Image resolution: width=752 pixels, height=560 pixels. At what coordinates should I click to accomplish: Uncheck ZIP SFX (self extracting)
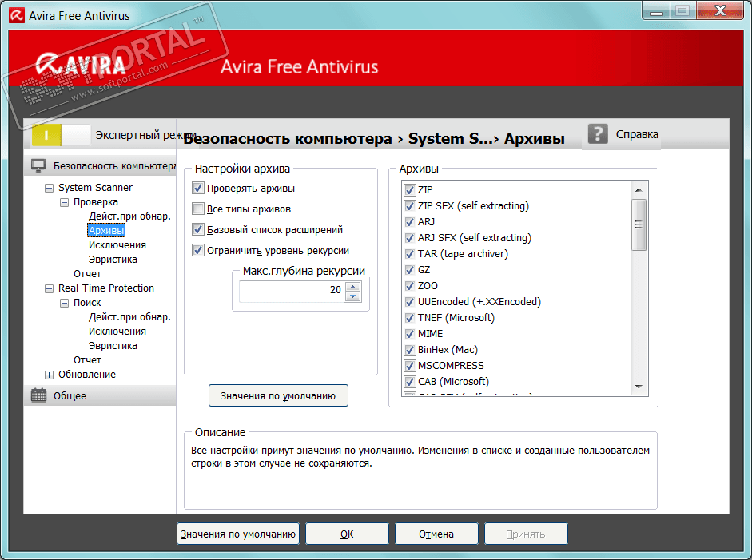click(x=410, y=206)
